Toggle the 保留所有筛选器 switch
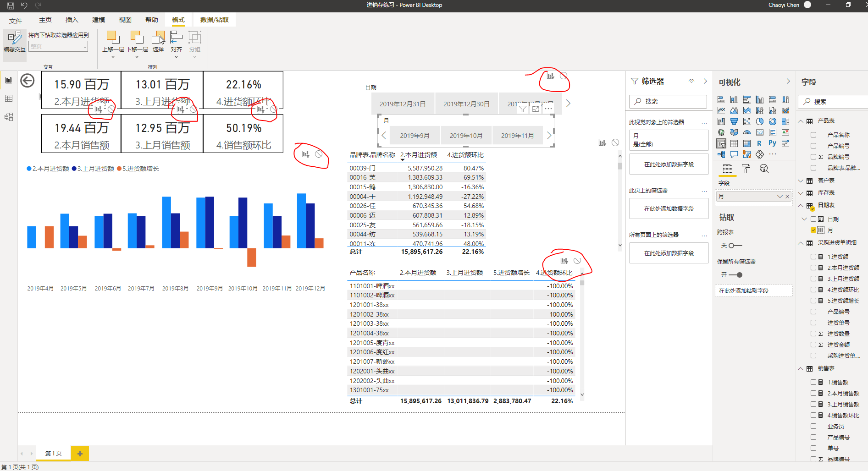The width and height of the screenshot is (868, 471). [x=735, y=275]
